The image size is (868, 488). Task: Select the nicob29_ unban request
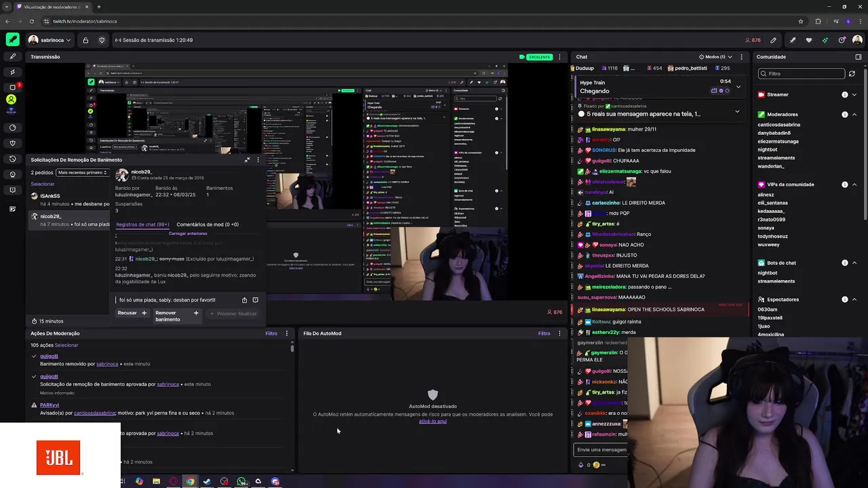point(70,220)
